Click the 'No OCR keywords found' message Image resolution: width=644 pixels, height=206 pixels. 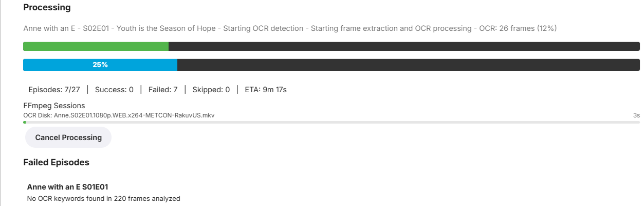pos(103,198)
